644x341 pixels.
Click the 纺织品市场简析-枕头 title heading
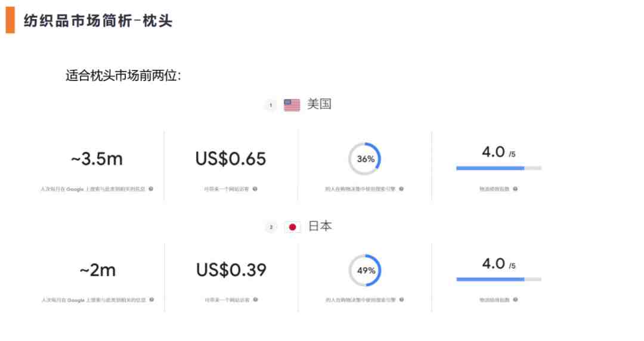click(x=98, y=20)
